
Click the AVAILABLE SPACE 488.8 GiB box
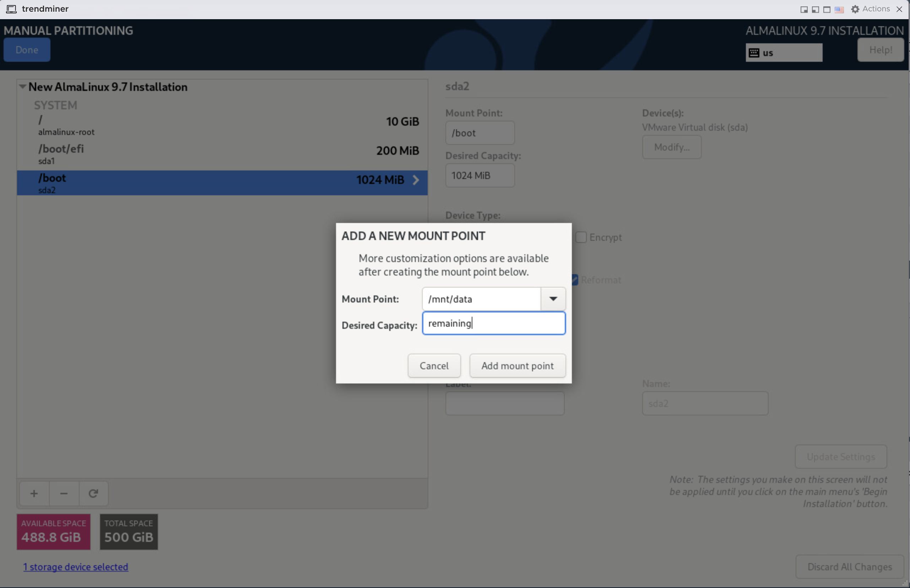coord(54,532)
